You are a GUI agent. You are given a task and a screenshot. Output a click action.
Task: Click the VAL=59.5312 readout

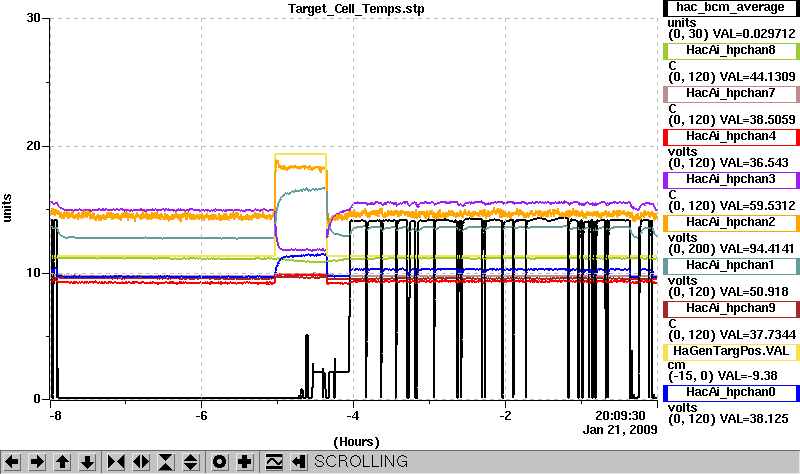757,206
